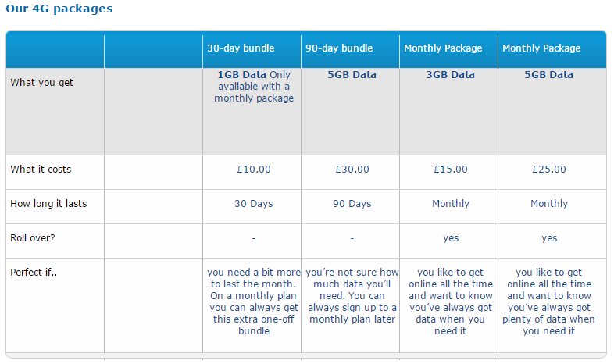Click the £10.00 price cell
Screen dimensions: 614x364
254,170
